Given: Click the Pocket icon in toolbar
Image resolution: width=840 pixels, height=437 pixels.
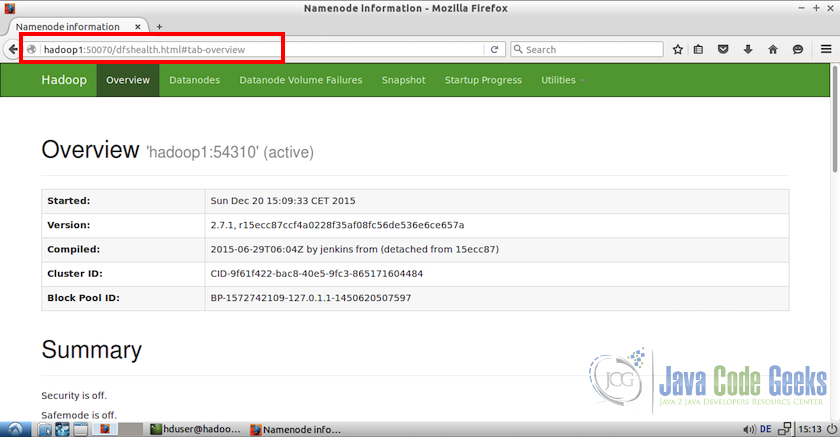Looking at the screenshot, I should (x=723, y=49).
